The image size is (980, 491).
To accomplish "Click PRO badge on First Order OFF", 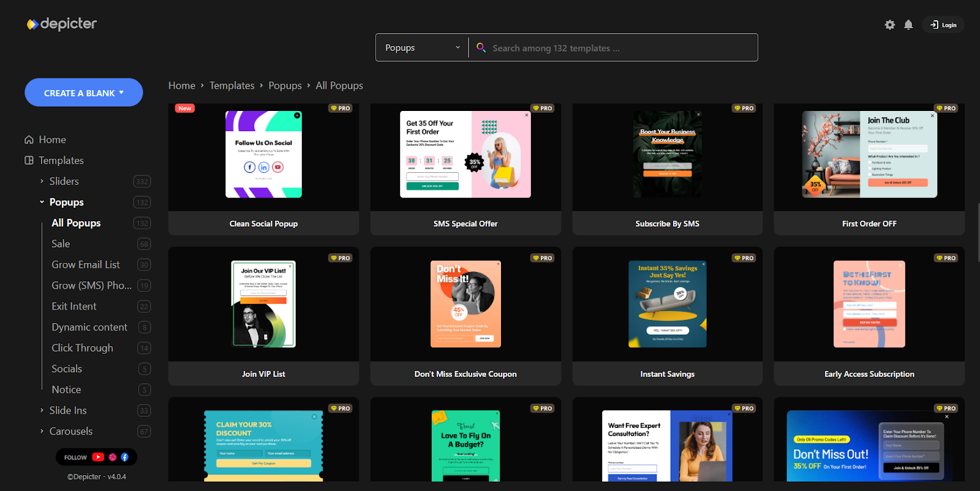I will tap(946, 108).
